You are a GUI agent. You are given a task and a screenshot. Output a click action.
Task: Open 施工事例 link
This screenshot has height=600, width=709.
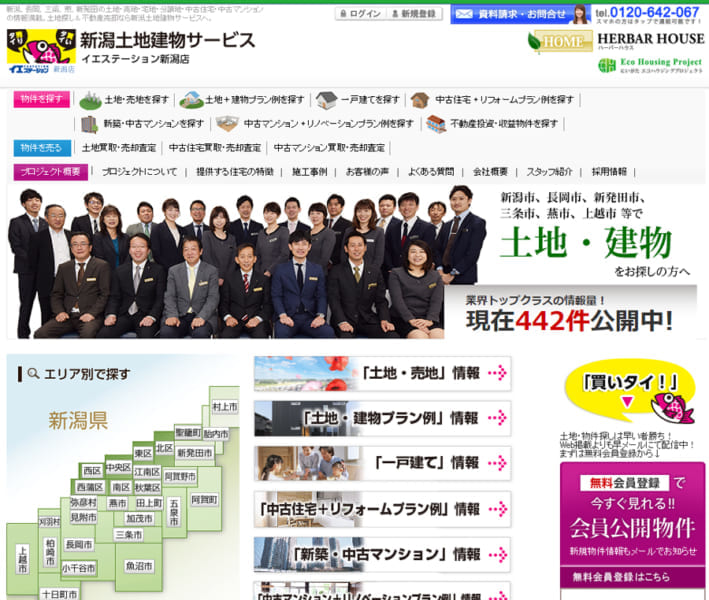click(x=309, y=172)
